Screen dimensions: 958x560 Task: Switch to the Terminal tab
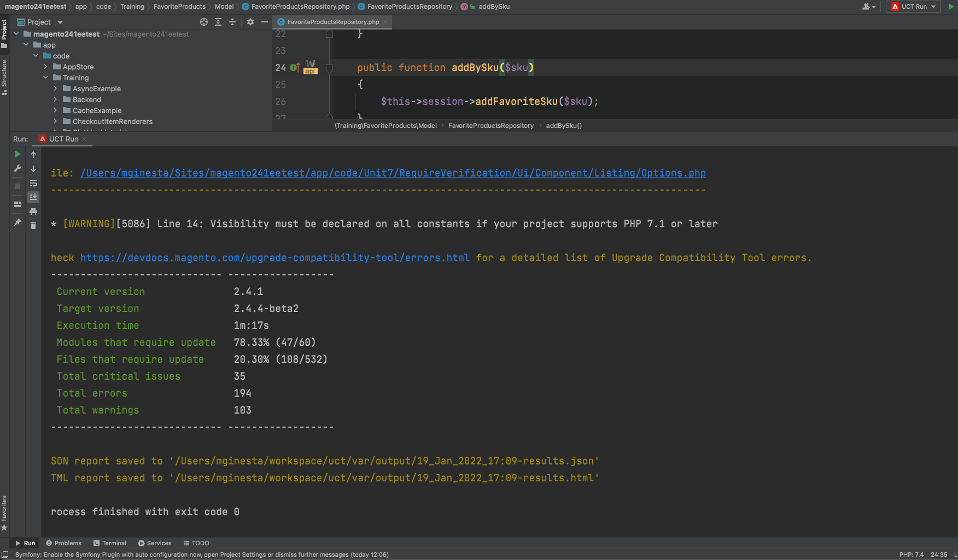[109, 543]
